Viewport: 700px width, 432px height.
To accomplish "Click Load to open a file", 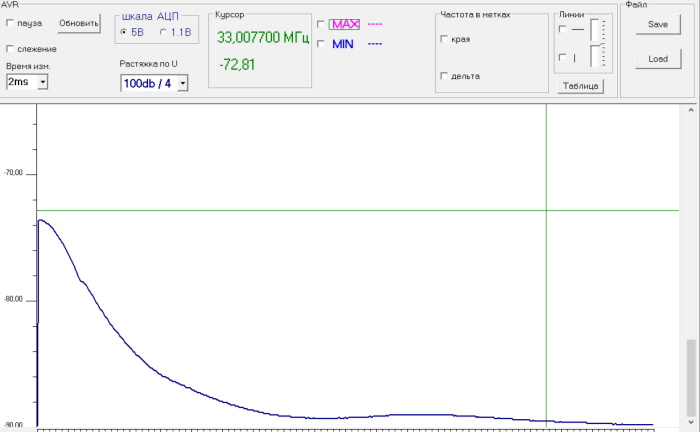I will 657,59.
